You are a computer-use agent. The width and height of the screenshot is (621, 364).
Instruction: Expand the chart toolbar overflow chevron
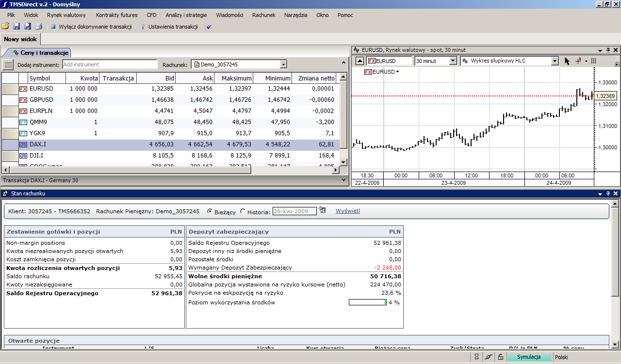click(617, 63)
